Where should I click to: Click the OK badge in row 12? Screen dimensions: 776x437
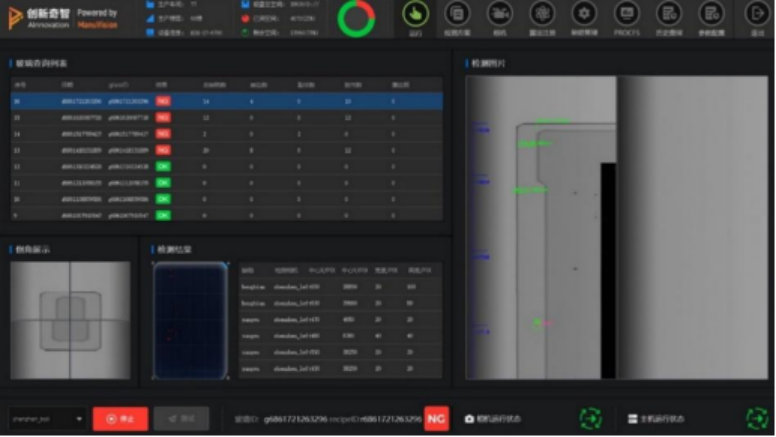click(163, 167)
